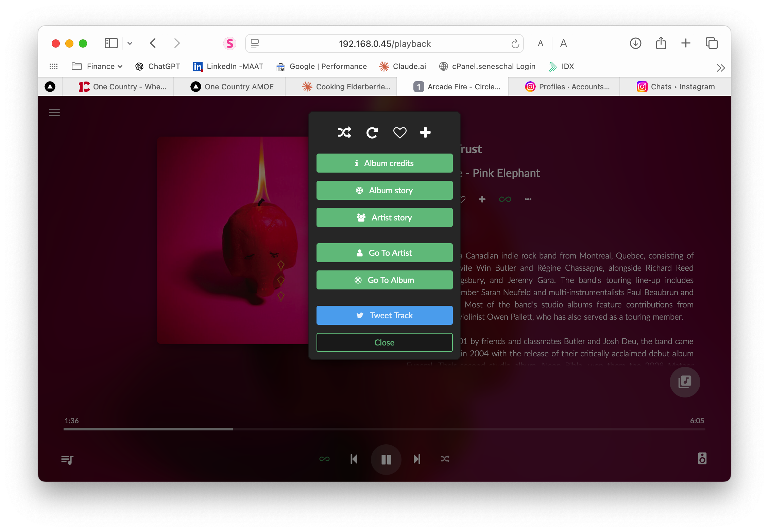Open the Google | Performance bookmark

tap(322, 67)
